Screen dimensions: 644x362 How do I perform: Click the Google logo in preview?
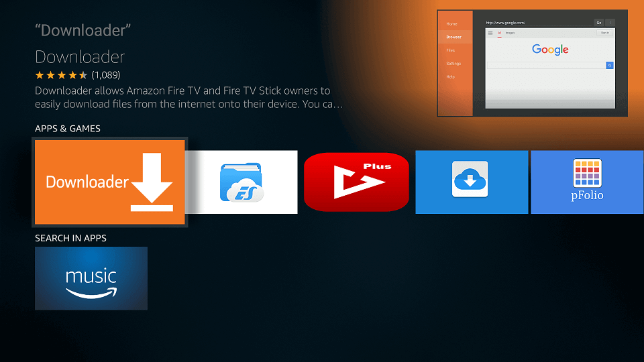[x=550, y=50]
